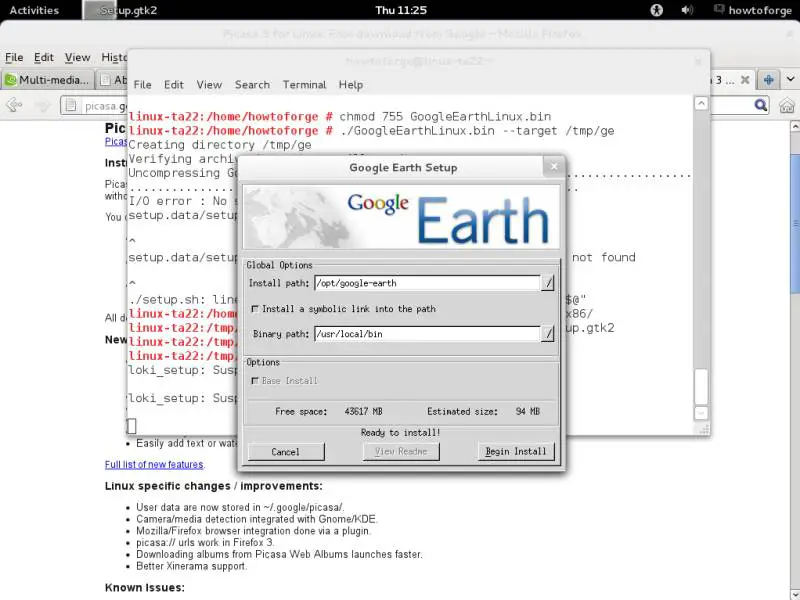Screen dimensions: 800x600
Task: Click the 'Estimated size: 94 MB' text
Action: click(483, 411)
